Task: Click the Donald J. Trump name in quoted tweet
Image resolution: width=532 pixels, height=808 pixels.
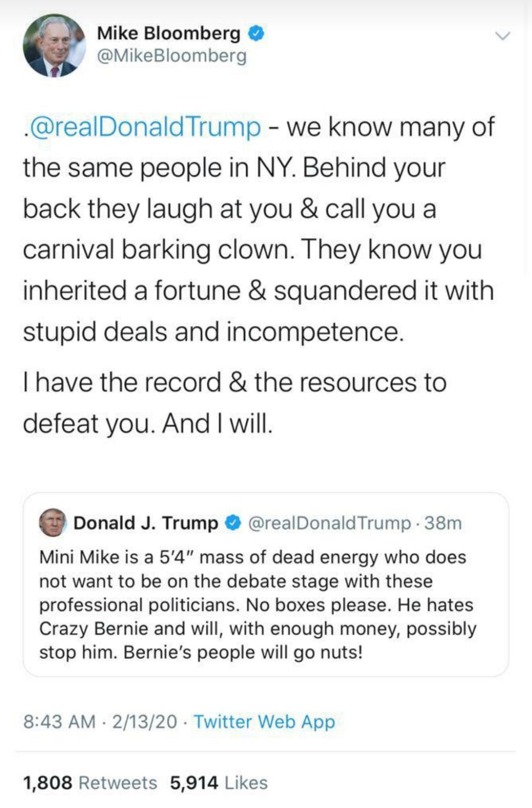Action: coord(146,523)
